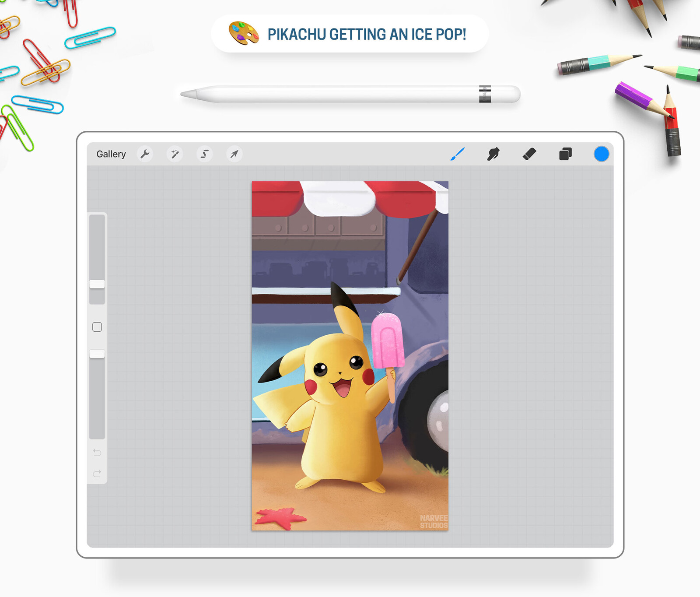Tap the square Modify button in sidebar
The image size is (700, 597).
tap(97, 327)
